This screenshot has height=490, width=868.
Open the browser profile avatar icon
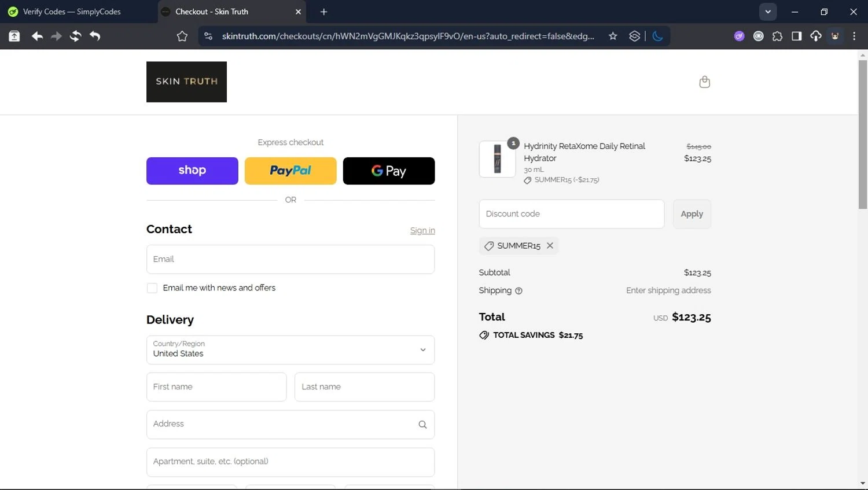(x=835, y=36)
